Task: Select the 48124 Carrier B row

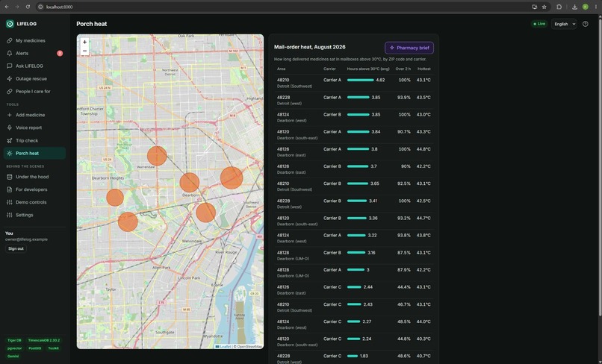Action: [x=353, y=117]
